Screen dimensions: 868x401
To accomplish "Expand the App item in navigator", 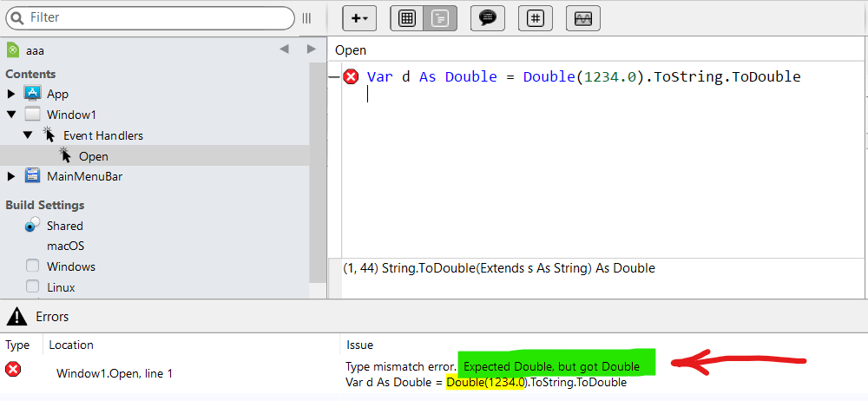I will point(11,94).
